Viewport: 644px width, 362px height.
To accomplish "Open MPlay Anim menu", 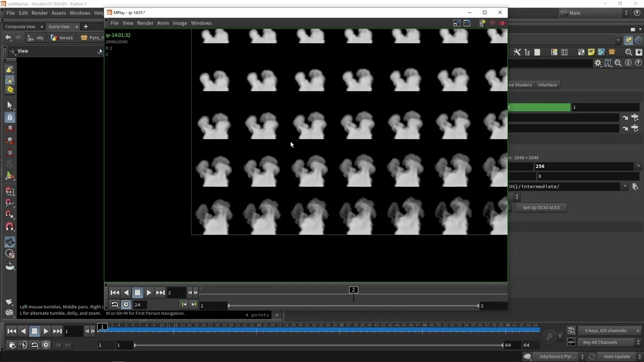I will tap(163, 23).
